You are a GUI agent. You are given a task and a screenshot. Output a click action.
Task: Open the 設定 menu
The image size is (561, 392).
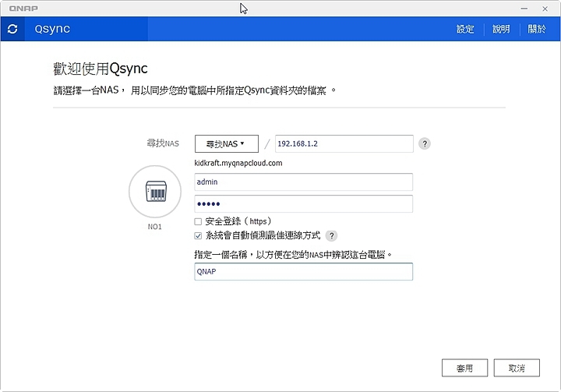coord(465,29)
